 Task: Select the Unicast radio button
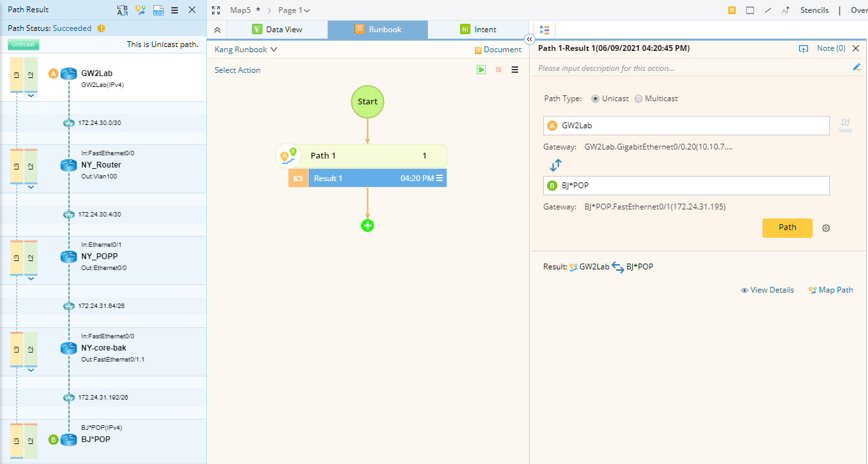(x=595, y=99)
